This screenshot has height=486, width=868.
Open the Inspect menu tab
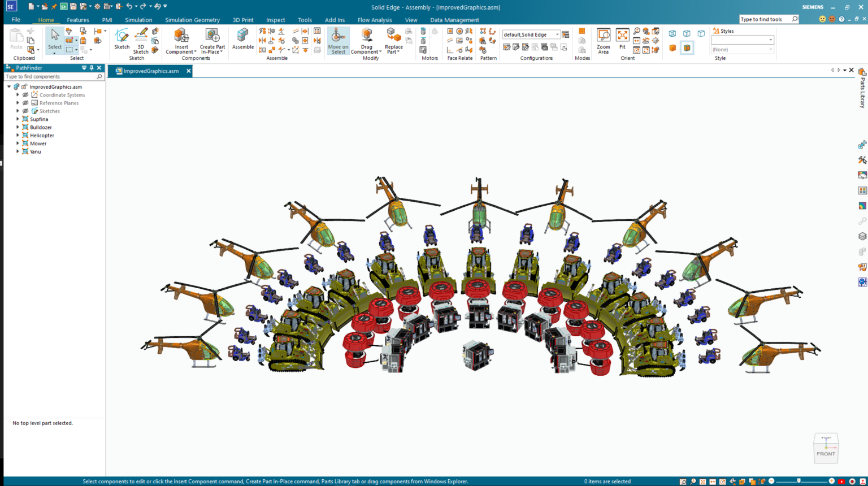(x=275, y=20)
